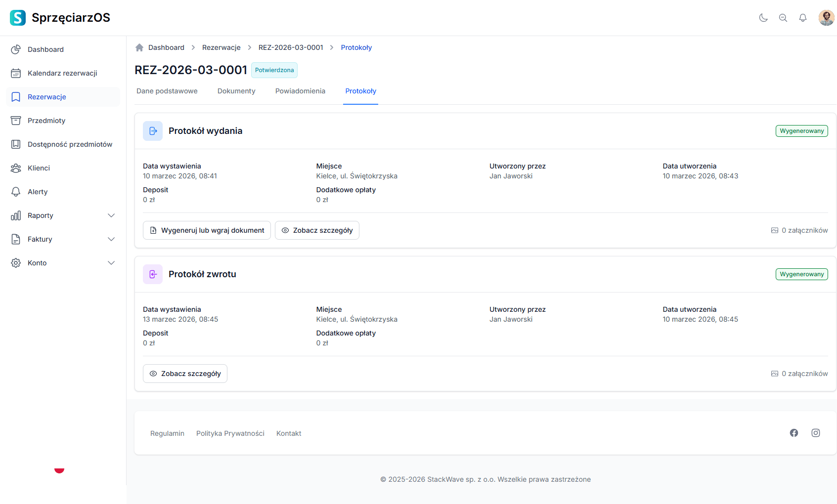Image resolution: width=837 pixels, height=504 pixels.
Task: Open Alerty in the sidebar
Action: coord(38,192)
